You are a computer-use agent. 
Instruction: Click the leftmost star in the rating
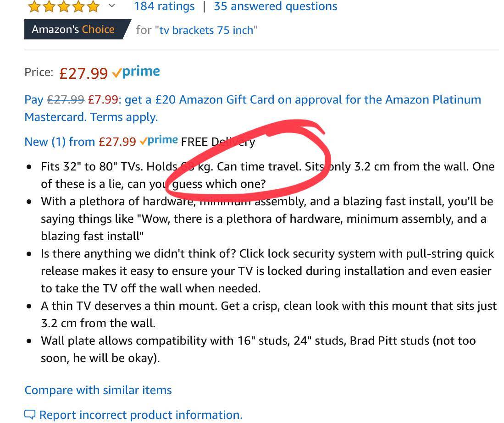[34, 6]
